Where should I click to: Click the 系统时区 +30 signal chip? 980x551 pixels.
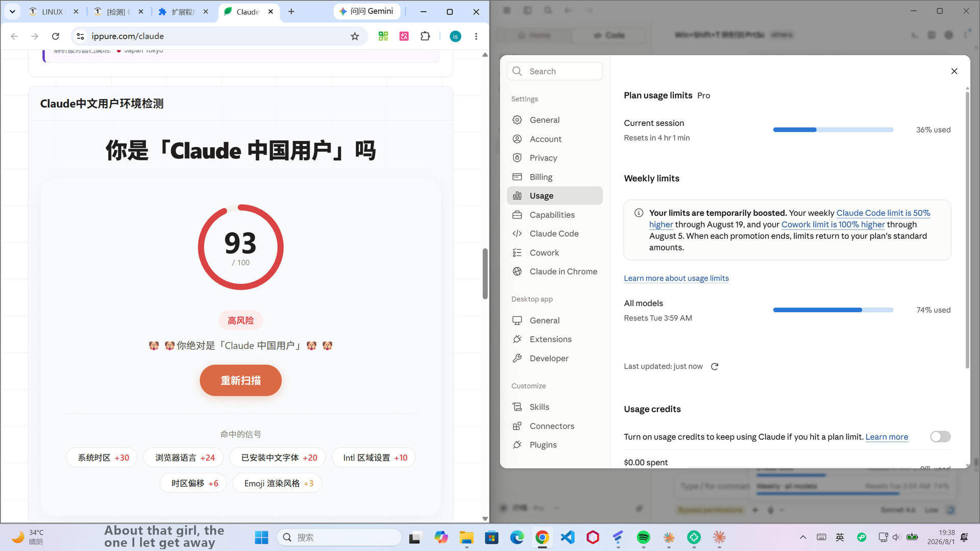tap(102, 458)
